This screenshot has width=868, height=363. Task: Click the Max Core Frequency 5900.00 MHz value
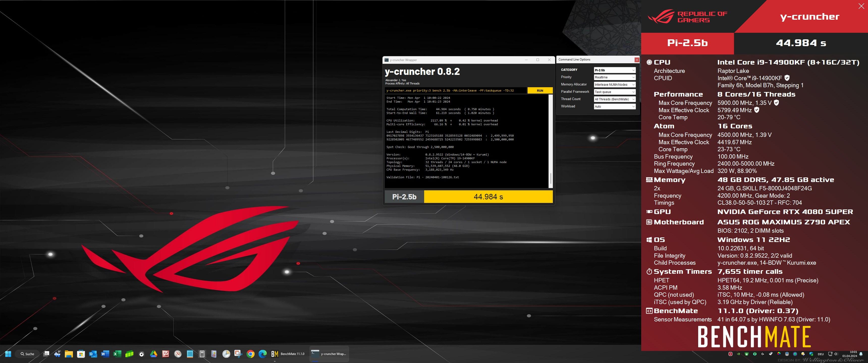coord(744,103)
